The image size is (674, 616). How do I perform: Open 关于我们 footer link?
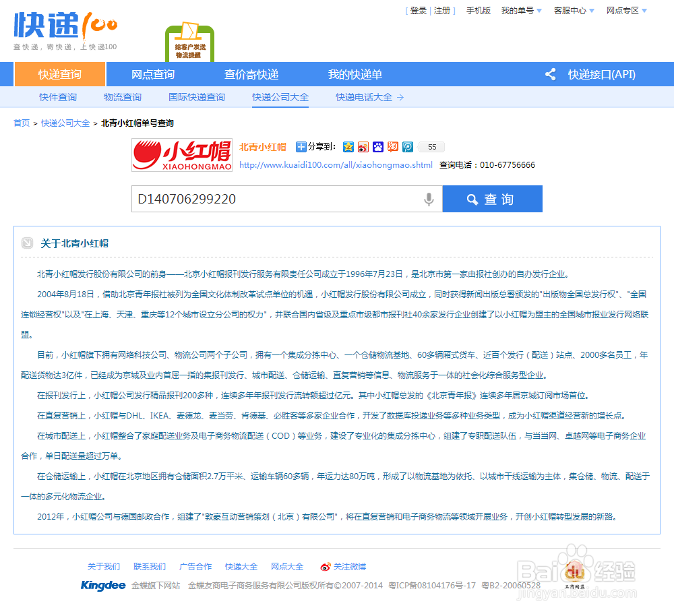[104, 567]
